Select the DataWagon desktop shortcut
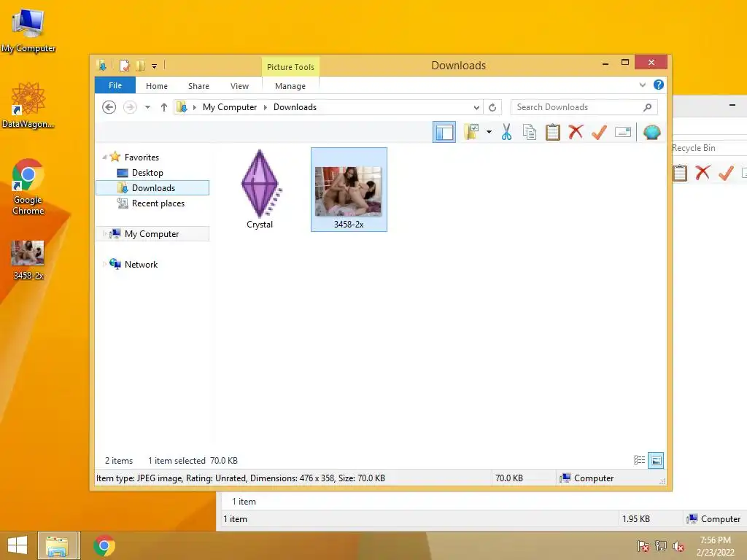 click(x=28, y=105)
